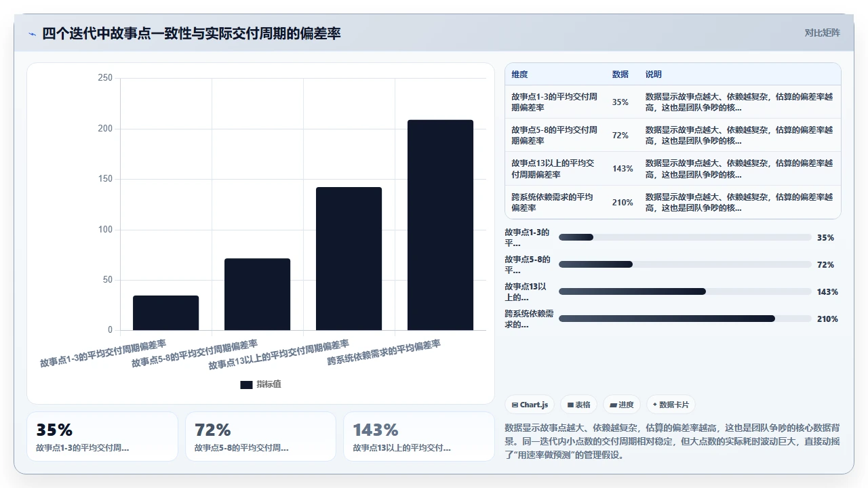
Task: Open the 72% stat card
Action: [x=260, y=436]
